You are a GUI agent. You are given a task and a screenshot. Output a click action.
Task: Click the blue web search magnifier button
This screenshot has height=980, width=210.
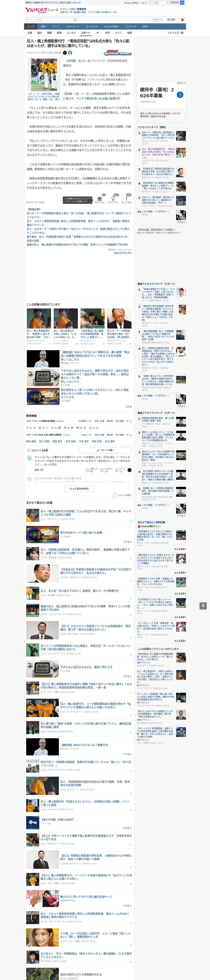(x=182, y=3)
